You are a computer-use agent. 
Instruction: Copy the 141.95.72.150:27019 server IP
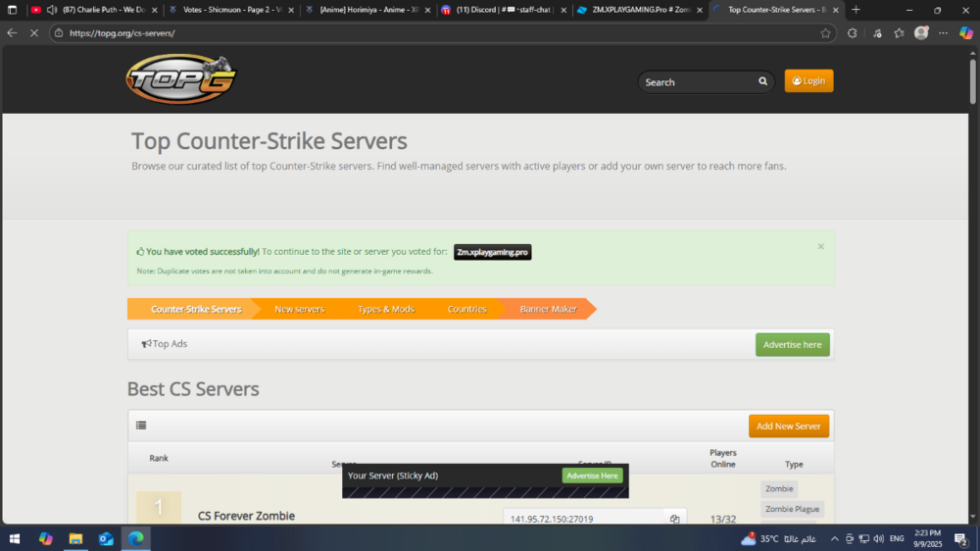click(x=674, y=519)
